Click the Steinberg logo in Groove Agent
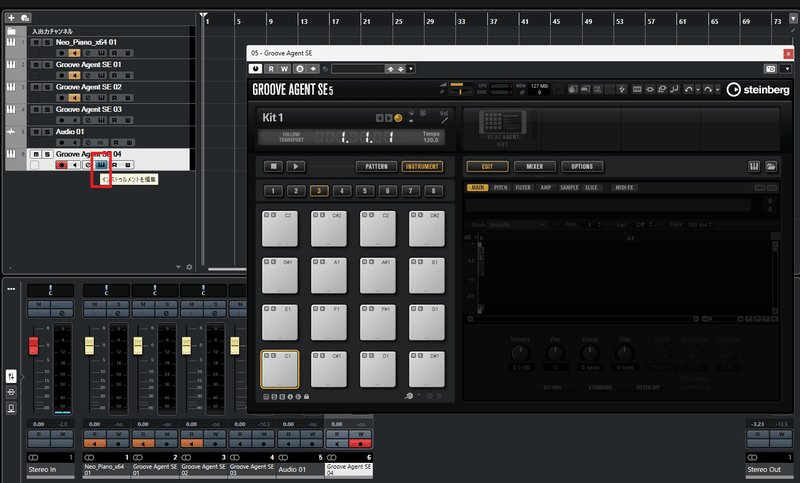 tap(758, 90)
